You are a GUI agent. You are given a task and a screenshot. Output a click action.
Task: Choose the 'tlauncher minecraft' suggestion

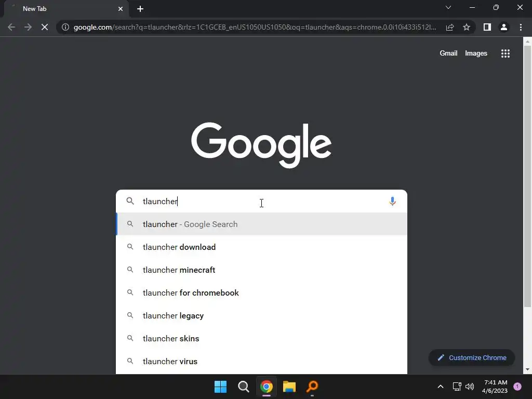(262, 270)
